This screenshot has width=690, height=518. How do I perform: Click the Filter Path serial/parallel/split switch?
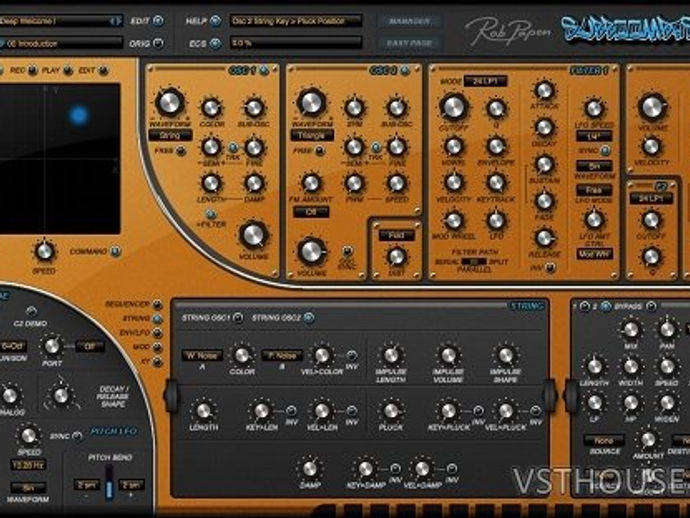(x=474, y=261)
